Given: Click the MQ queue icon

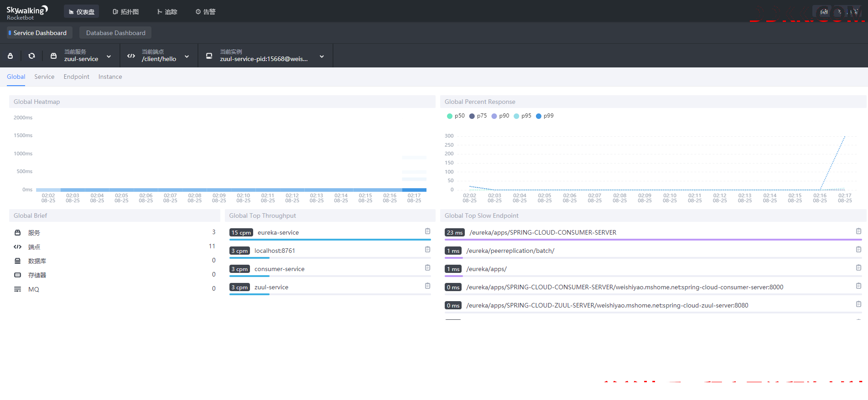Looking at the screenshot, I should [x=17, y=289].
